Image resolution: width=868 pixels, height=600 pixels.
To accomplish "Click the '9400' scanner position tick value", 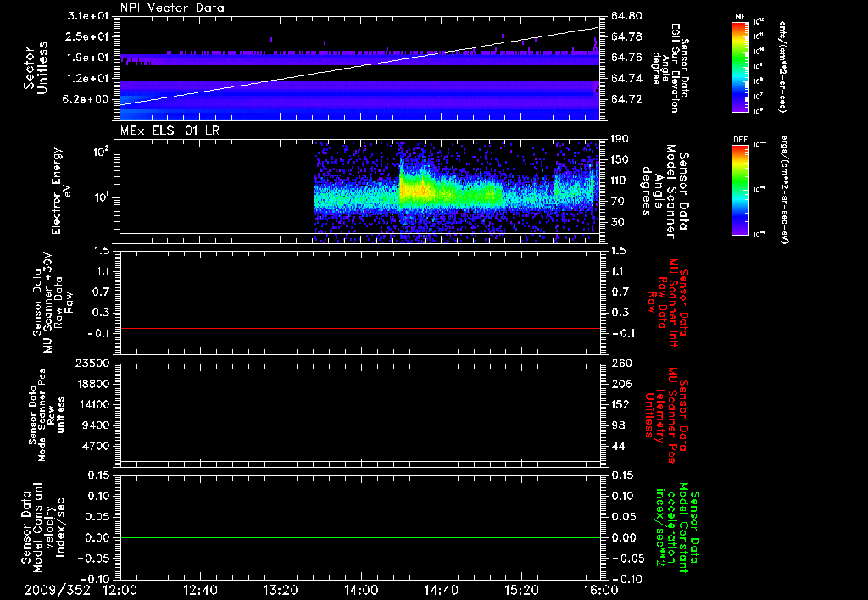I will [x=96, y=425].
